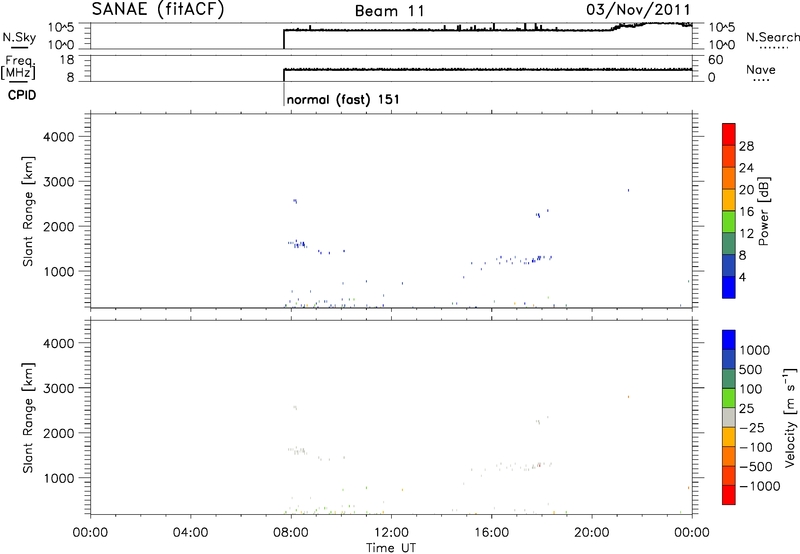Click the Time UT axis label

coord(391,548)
